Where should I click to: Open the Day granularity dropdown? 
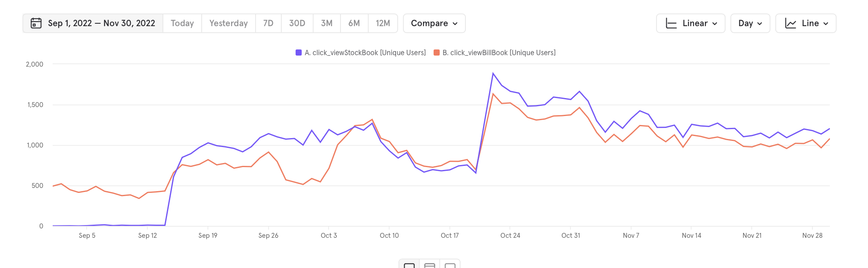click(750, 23)
